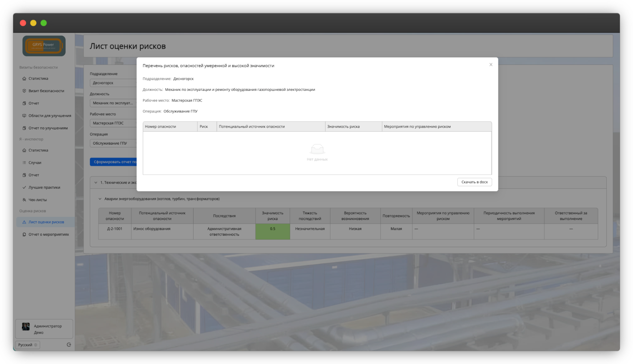633x364 pixels.
Task: Click the green 0.5 risk significance cell
Action: [x=272, y=231]
